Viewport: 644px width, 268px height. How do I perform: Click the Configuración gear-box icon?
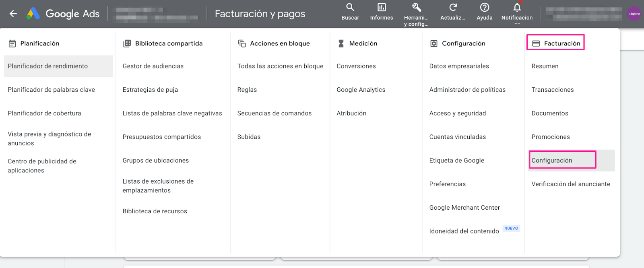point(434,43)
